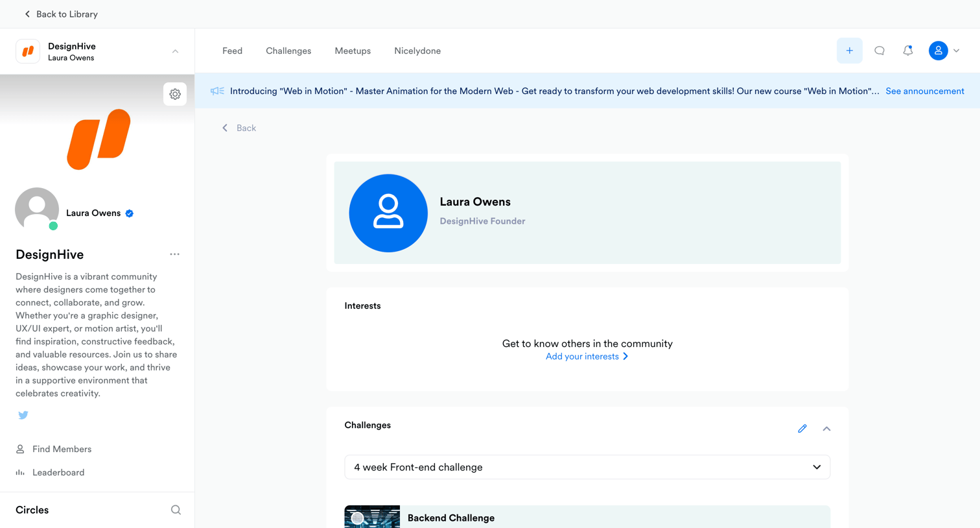Open the DesignHive Twitter link icon
980x528 pixels.
pyautogui.click(x=23, y=415)
